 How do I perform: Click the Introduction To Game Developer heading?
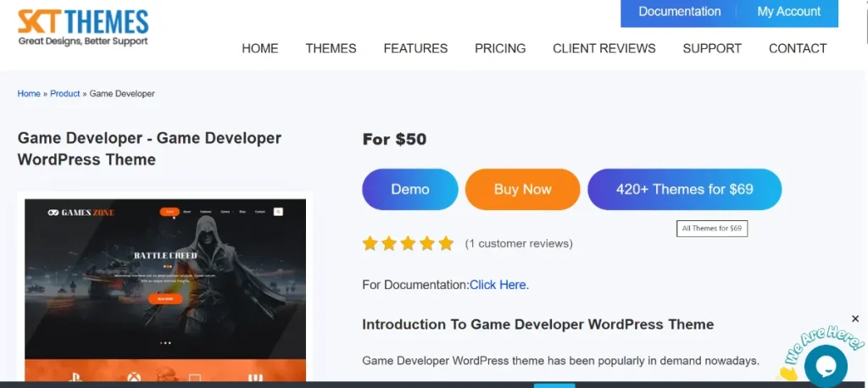click(x=538, y=324)
